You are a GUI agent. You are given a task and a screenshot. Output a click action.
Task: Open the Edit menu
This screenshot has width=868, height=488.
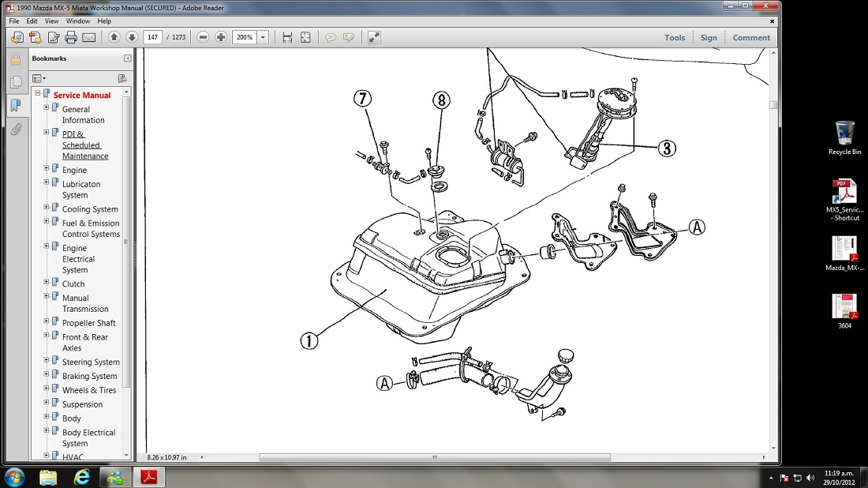[x=32, y=21]
